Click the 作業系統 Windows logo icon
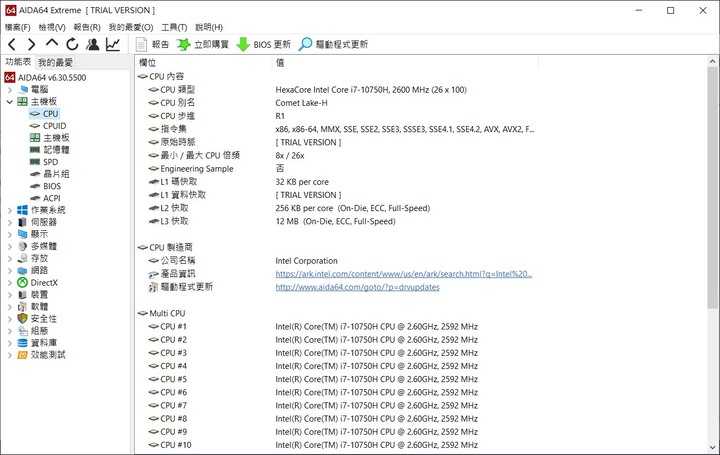Image resolution: width=720 pixels, height=455 pixels. click(x=22, y=210)
